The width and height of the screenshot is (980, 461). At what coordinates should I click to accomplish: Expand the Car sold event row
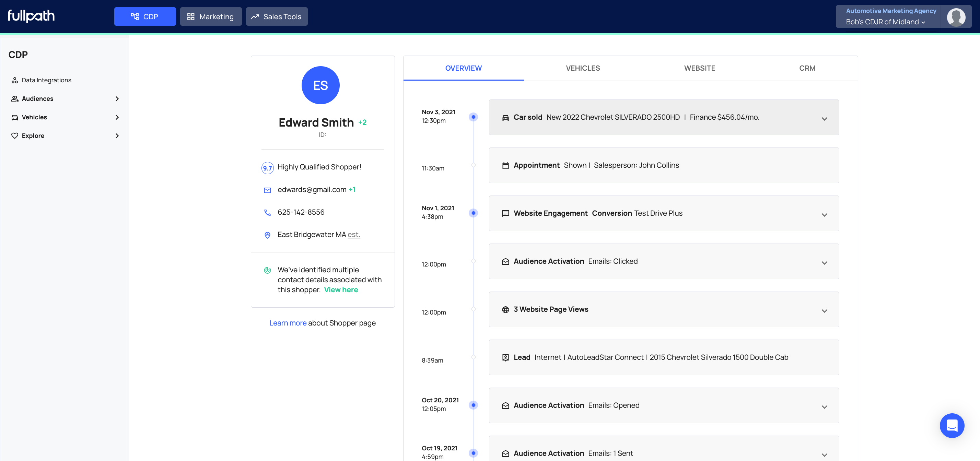(x=824, y=119)
